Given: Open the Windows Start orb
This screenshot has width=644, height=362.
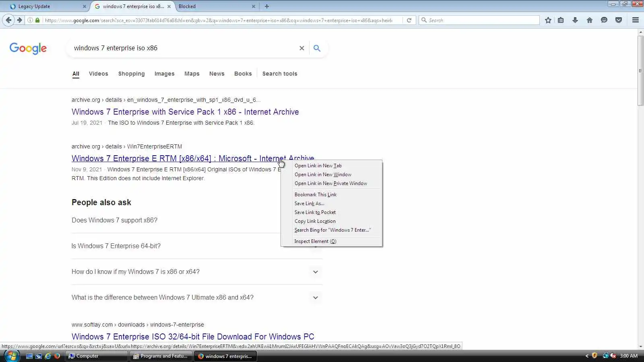Looking at the screenshot, I should (11, 356).
